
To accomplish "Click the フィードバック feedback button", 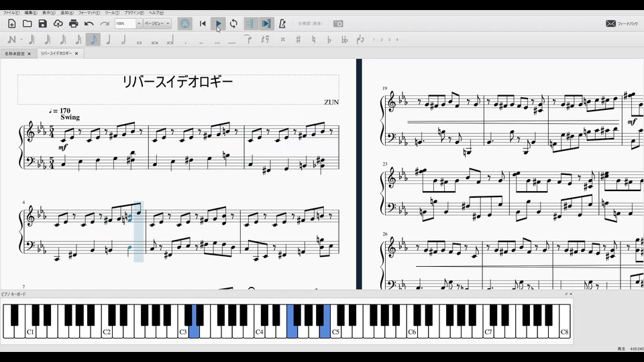I will pyautogui.click(x=622, y=24).
